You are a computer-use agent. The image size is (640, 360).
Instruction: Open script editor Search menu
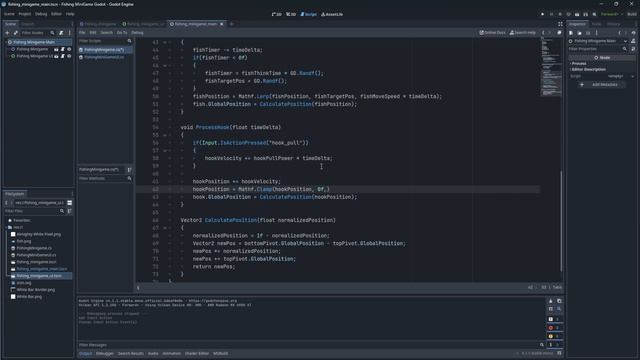106,33
